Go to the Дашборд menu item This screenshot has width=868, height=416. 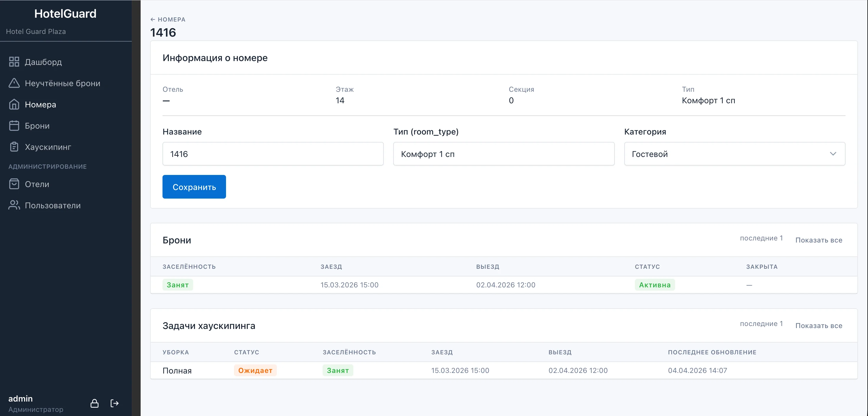coord(43,62)
